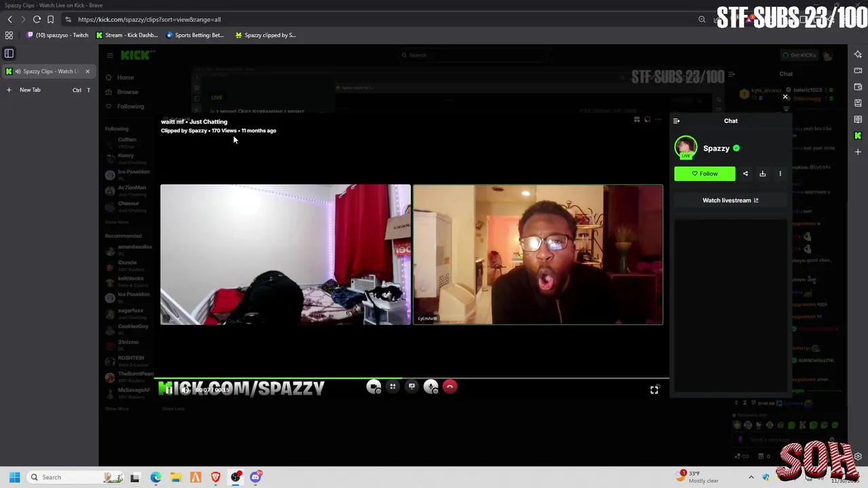Show hidden system tray icons
Screen dimensions: 868x488
coord(751,477)
